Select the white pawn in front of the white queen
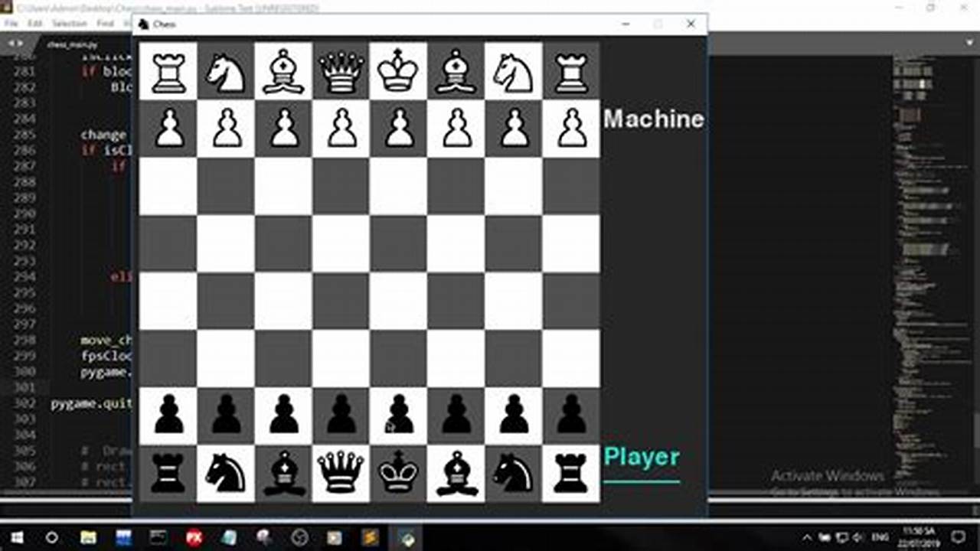The width and height of the screenshot is (980, 551). [341, 128]
